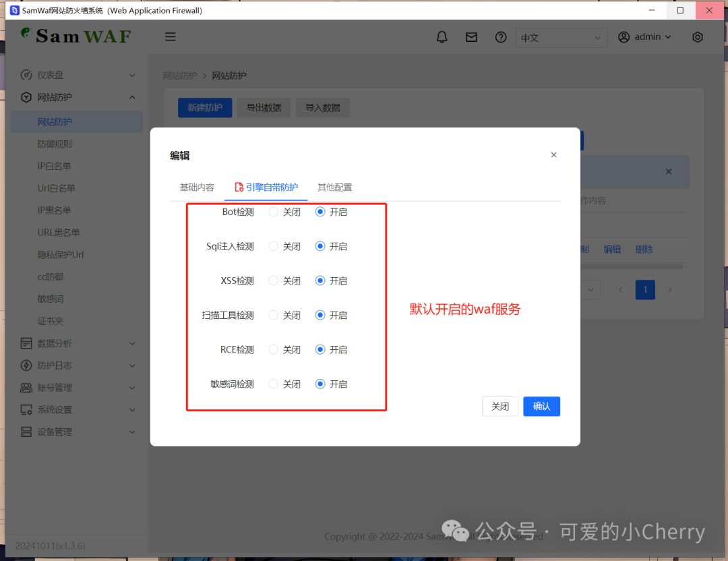Image resolution: width=728 pixels, height=561 pixels.
Task: Close the 编辑 dialog with X
Action: coord(553,154)
